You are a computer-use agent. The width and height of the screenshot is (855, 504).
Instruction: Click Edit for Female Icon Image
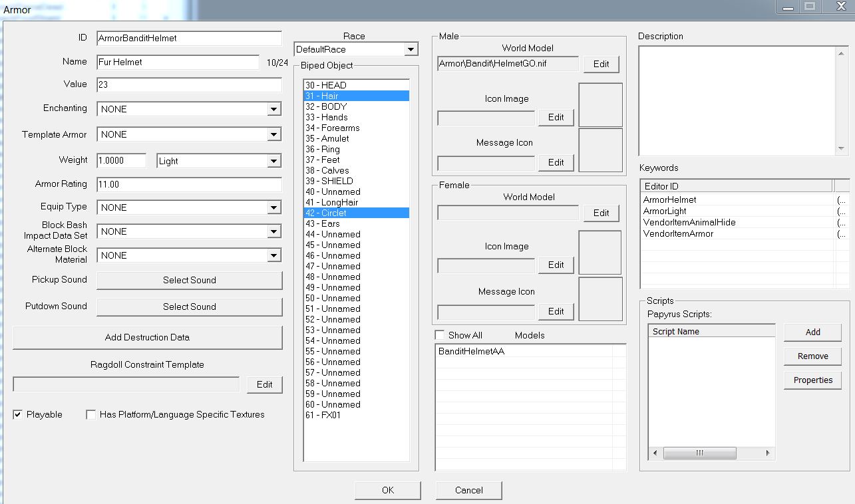[556, 265]
